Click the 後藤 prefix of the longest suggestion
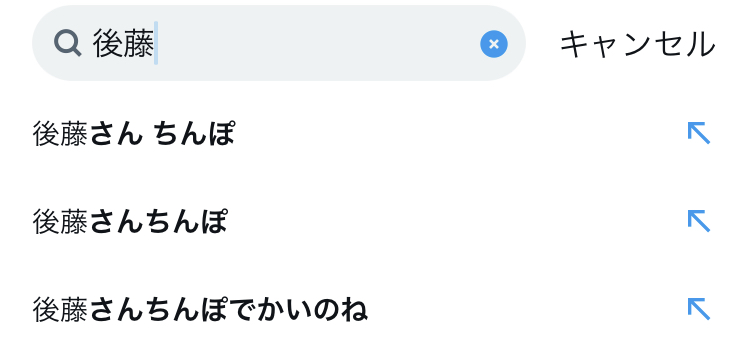The height and width of the screenshot is (360, 750). click(60, 310)
